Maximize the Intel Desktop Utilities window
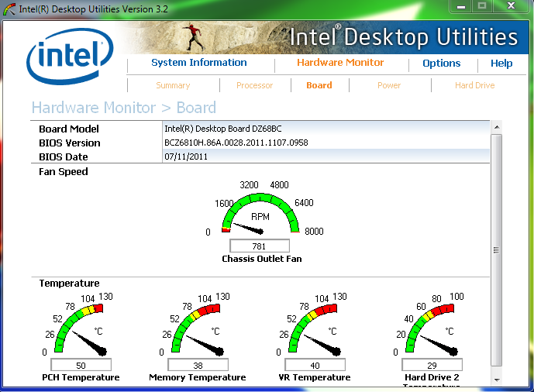Screen dimensions: 534x392 (x=482, y=6)
